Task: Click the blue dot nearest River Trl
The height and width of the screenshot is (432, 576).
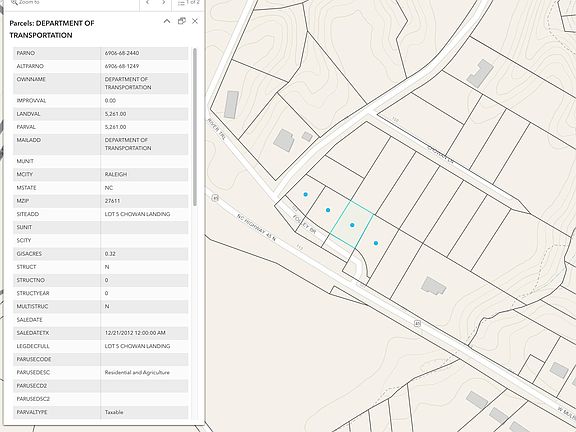Action: coord(306,194)
